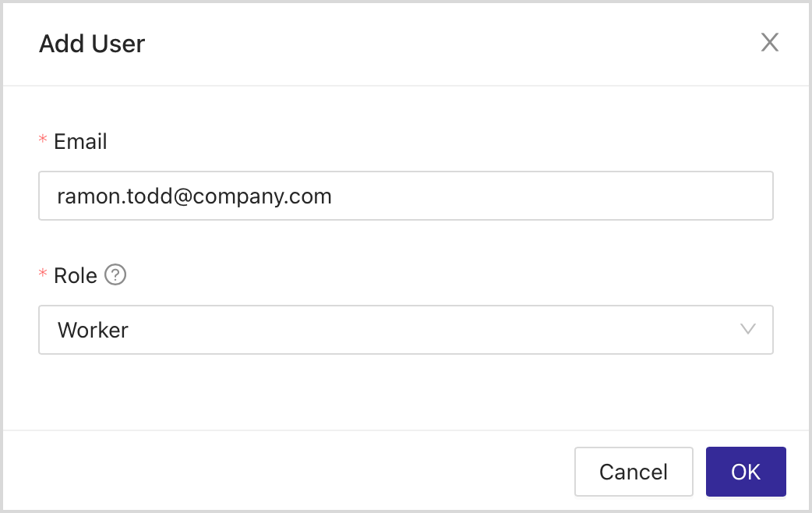Image resolution: width=812 pixels, height=513 pixels.
Task: Expand the Role dropdown chevron arrow
Action: 748,329
